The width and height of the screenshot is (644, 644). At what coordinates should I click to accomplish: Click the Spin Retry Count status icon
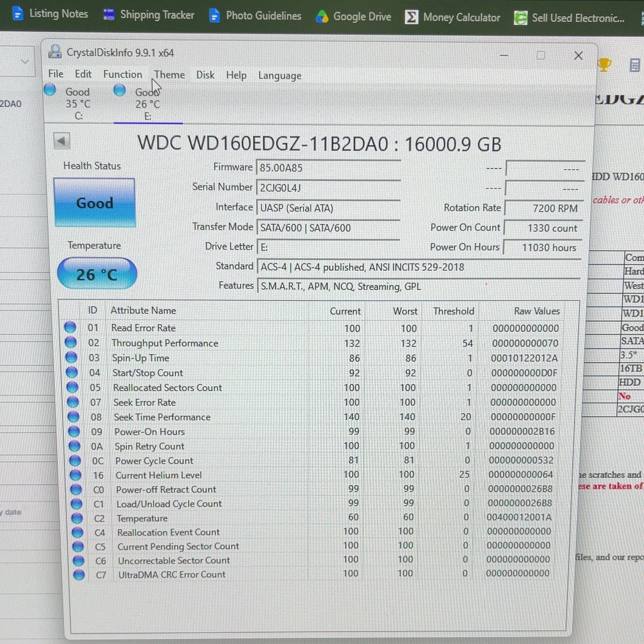[74, 445]
